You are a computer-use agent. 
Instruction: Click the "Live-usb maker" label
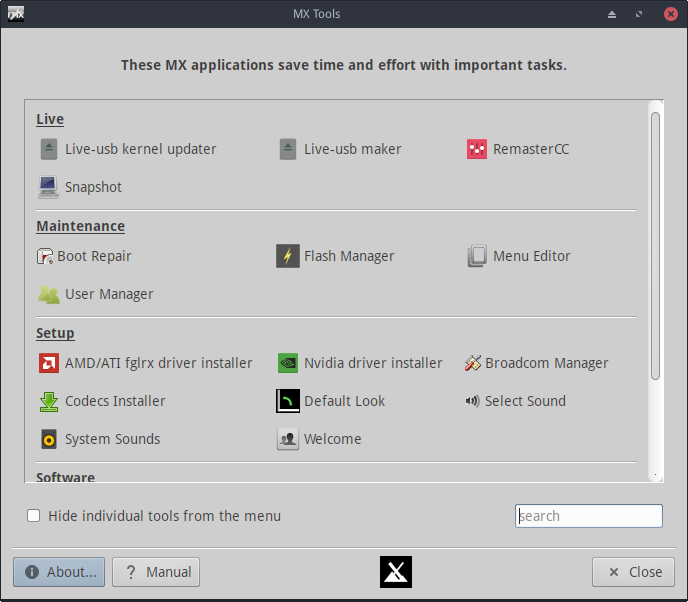(x=353, y=149)
